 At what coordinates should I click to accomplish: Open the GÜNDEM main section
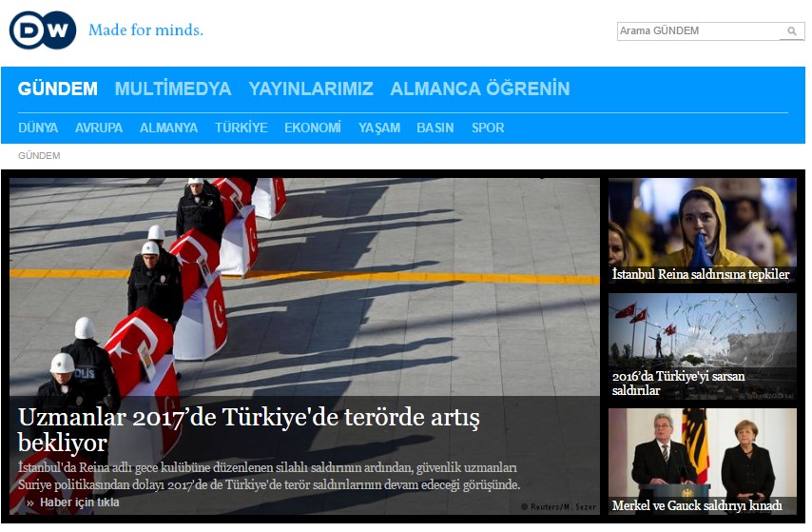click(x=57, y=89)
